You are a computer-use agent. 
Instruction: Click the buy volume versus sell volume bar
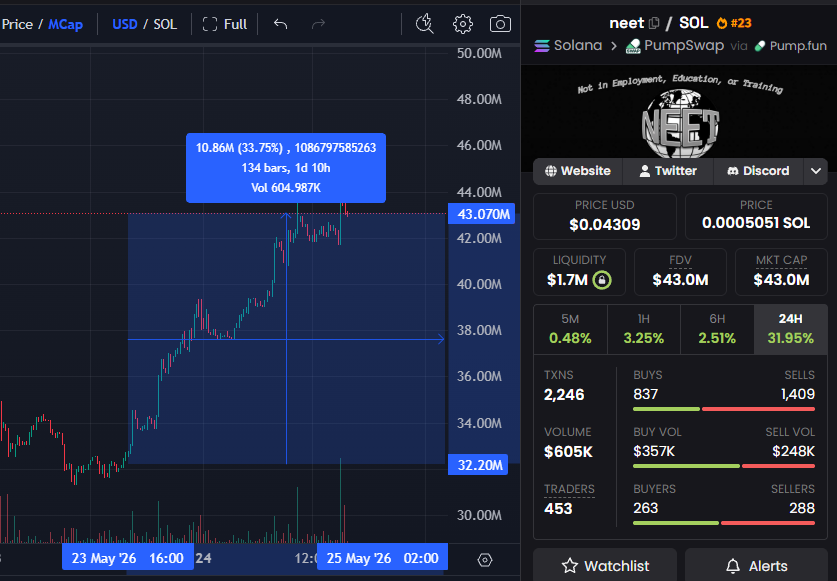coord(724,466)
